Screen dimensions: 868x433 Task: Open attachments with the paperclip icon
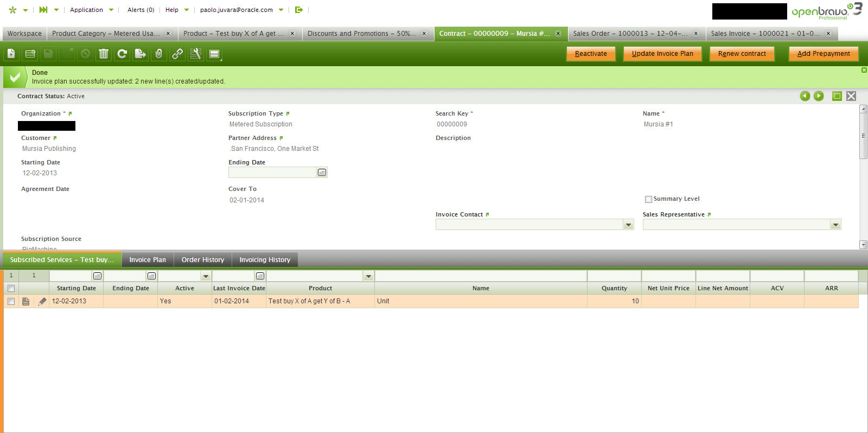[x=159, y=54]
